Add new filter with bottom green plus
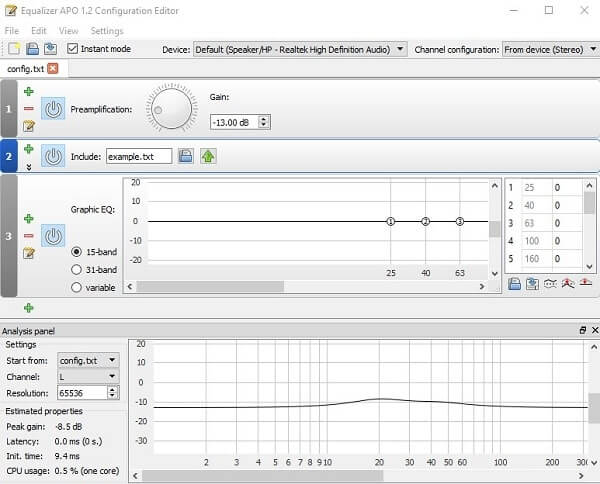Image resolution: width=600 pixels, height=484 pixels. [29, 308]
